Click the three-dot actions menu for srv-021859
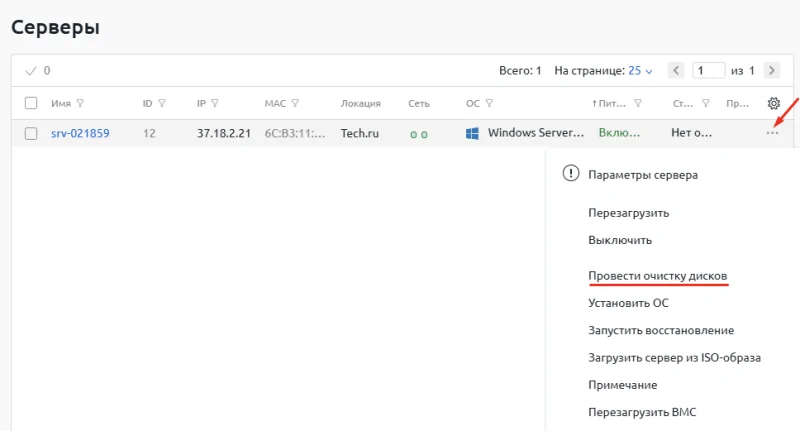Viewport: 800px width, 431px height. (772, 133)
